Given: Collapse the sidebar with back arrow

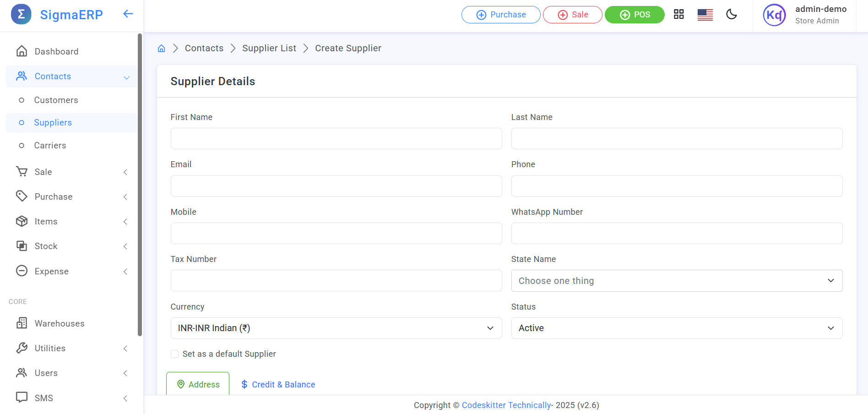Looking at the screenshot, I should 127,14.
